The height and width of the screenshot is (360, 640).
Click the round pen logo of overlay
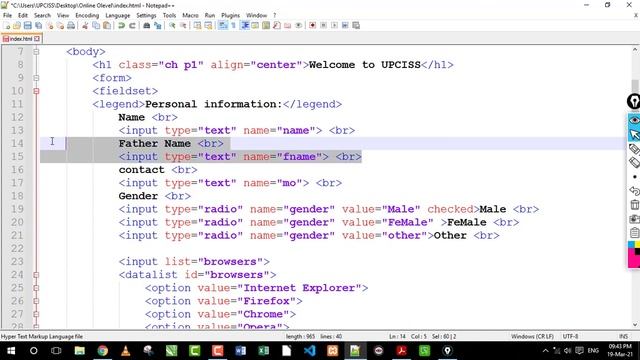click(634, 101)
